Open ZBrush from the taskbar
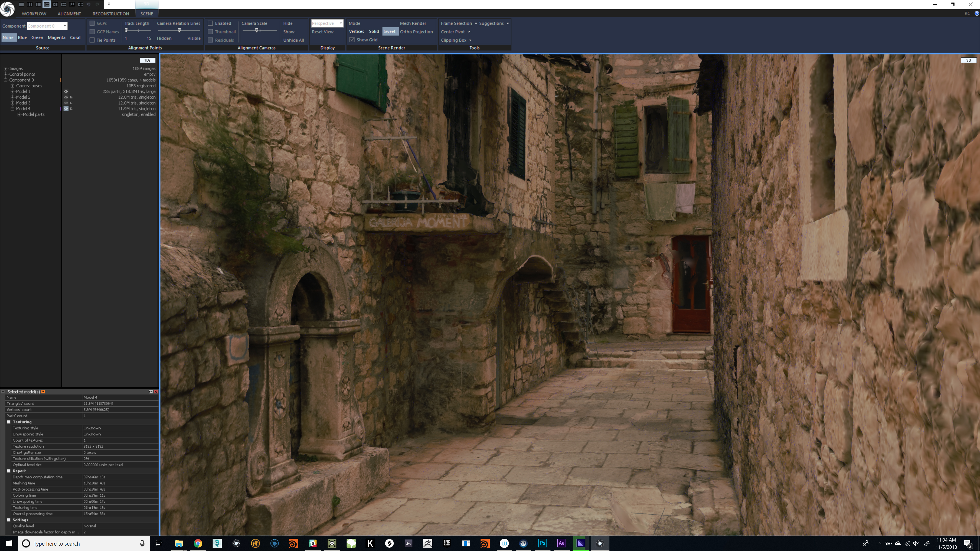The width and height of the screenshot is (980, 551). [428, 543]
